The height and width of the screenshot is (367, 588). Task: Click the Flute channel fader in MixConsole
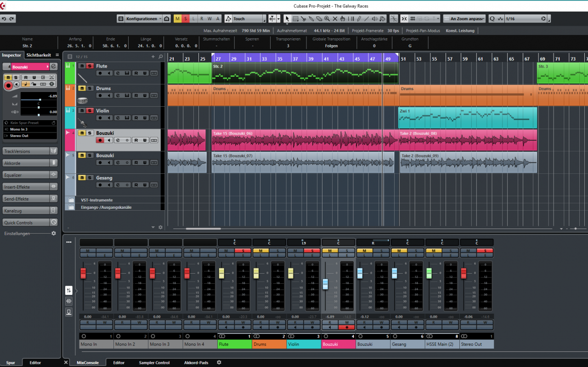(x=221, y=273)
